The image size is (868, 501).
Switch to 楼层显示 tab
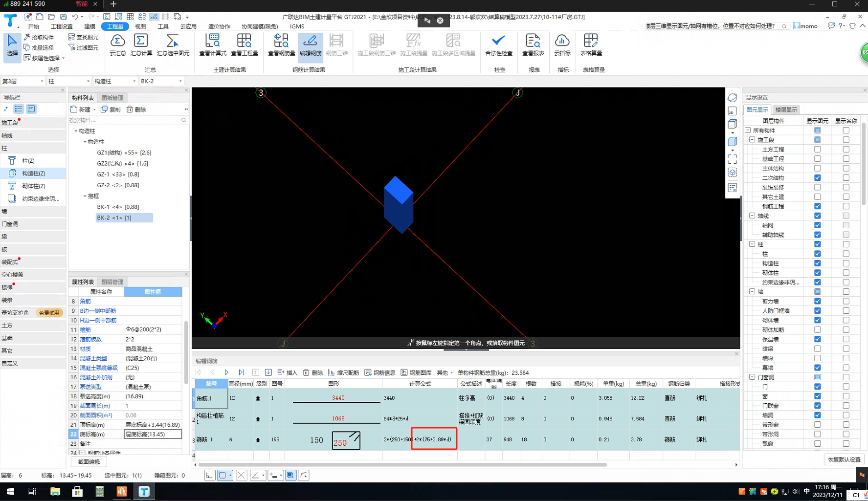pos(786,109)
